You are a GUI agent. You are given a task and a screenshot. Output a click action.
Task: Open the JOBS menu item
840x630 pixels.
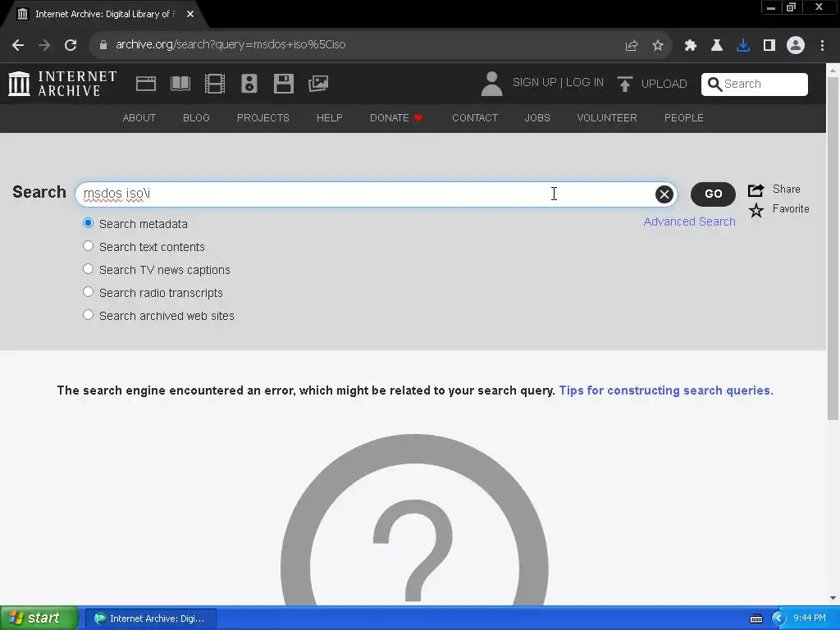coord(537,118)
